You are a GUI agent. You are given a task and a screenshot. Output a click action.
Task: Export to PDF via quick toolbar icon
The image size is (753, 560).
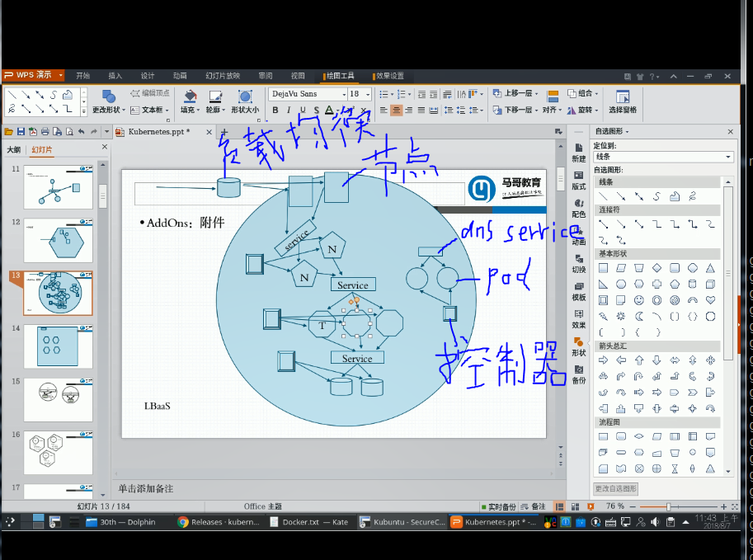click(33, 132)
